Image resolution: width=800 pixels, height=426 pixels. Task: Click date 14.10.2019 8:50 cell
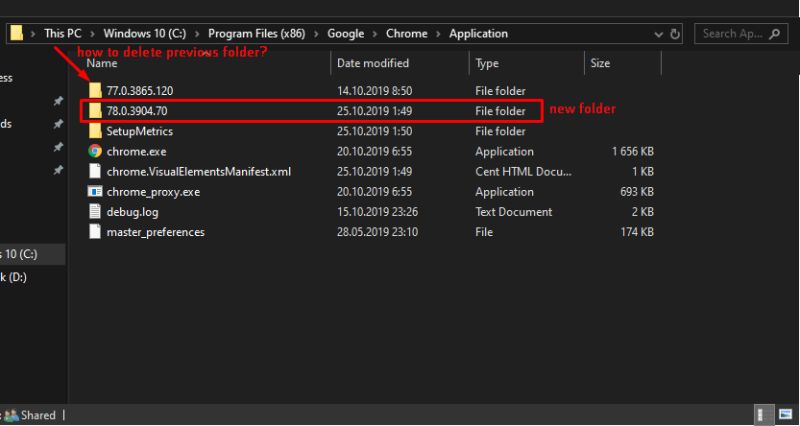(374, 91)
